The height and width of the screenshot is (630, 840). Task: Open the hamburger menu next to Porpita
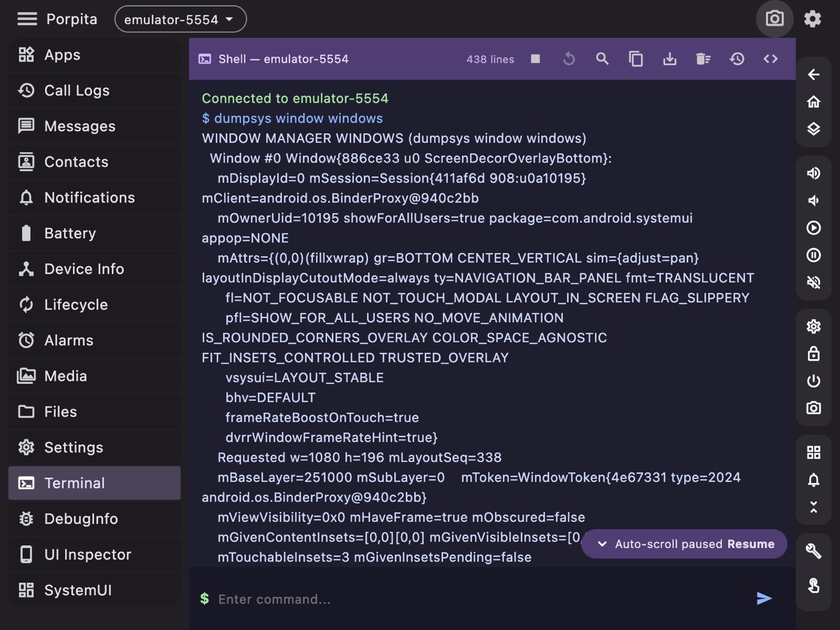[x=27, y=19]
